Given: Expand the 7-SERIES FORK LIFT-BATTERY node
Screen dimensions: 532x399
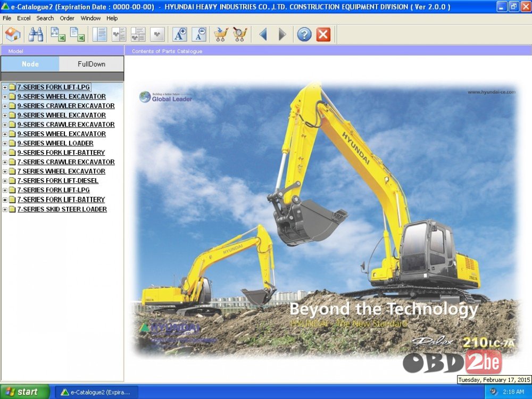Looking at the screenshot, I should 5,200.
